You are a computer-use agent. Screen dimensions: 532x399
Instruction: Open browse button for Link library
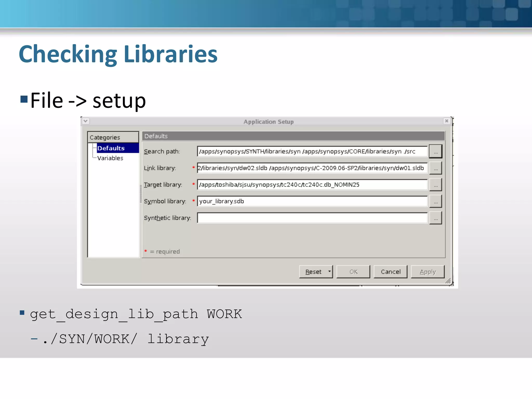coord(436,168)
